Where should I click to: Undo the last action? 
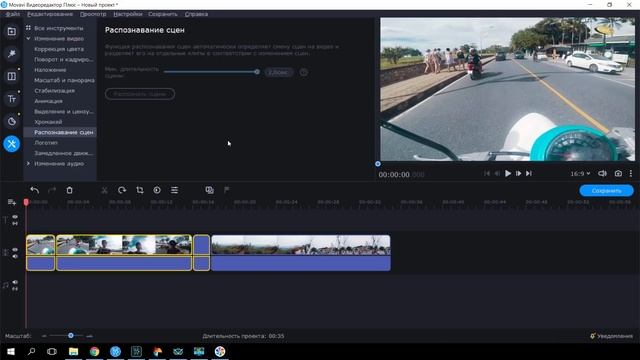click(x=35, y=190)
